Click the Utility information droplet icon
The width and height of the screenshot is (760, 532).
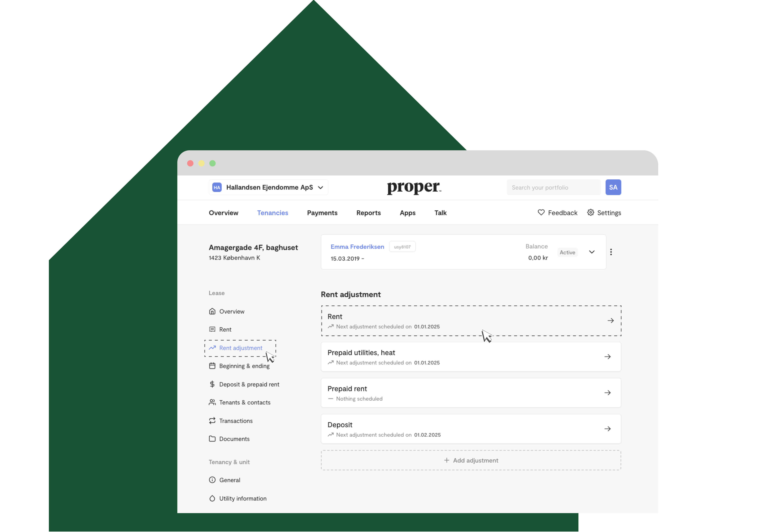click(x=212, y=498)
